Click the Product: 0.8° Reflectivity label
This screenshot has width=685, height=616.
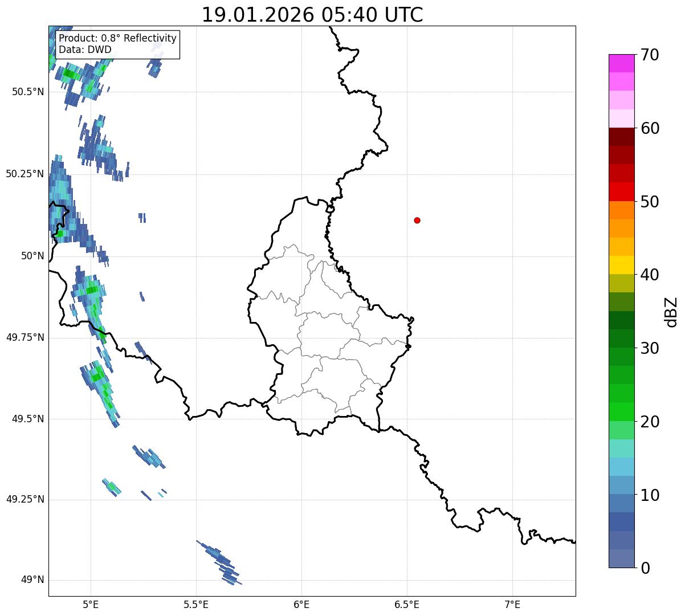coord(118,38)
